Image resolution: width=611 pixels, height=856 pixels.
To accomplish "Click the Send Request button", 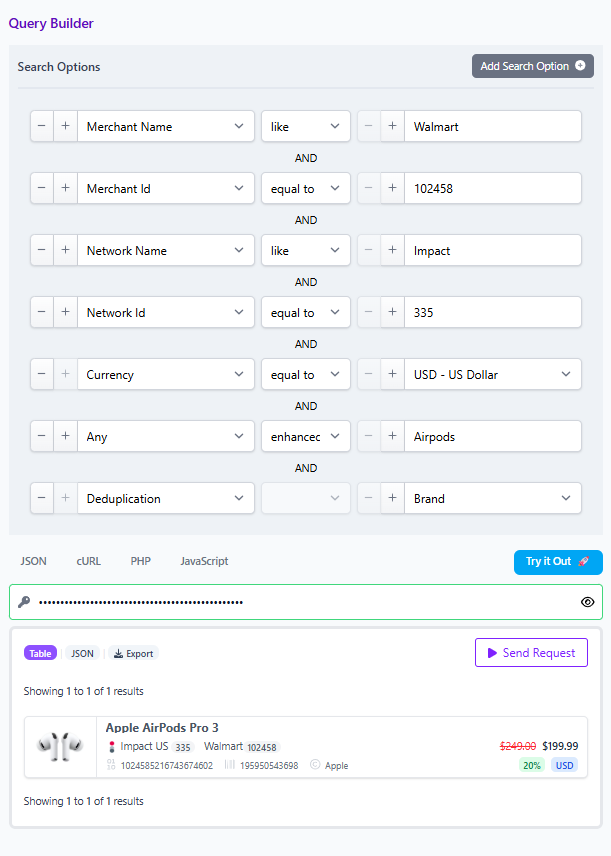I will coord(531,652).
